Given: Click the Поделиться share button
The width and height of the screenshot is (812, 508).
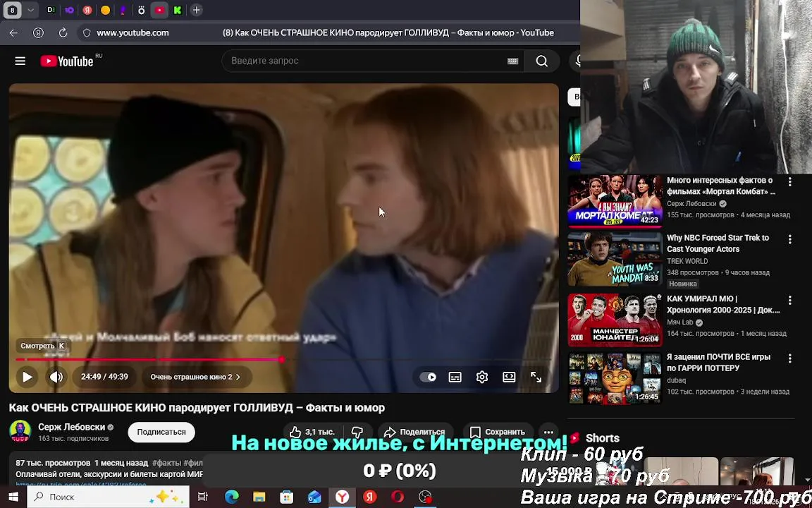Looking at the screenshot, I should (x=415, y=432).
